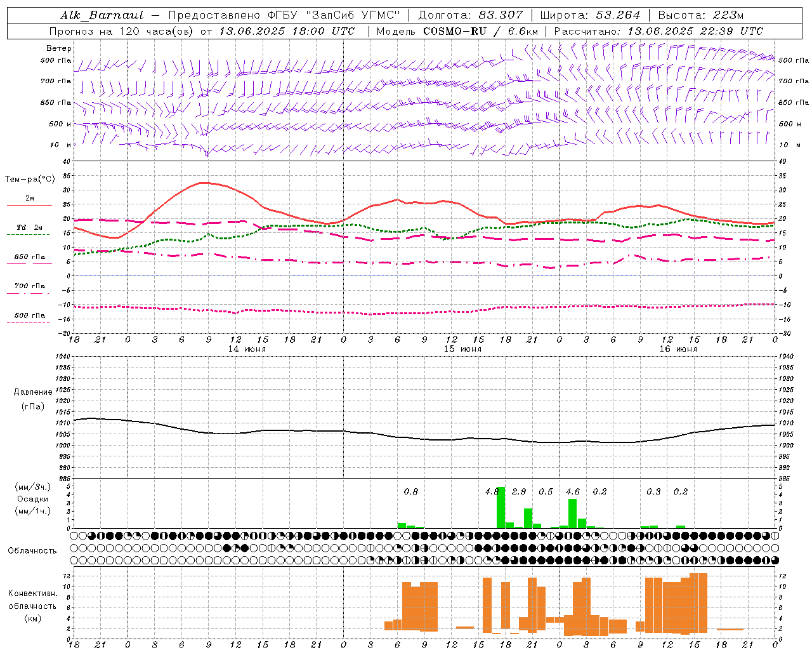Image resolution: width=812 pixels, height=650 pixels.
Task: Click the precipitation value 4.6
Action: click(x=573, y=491)
